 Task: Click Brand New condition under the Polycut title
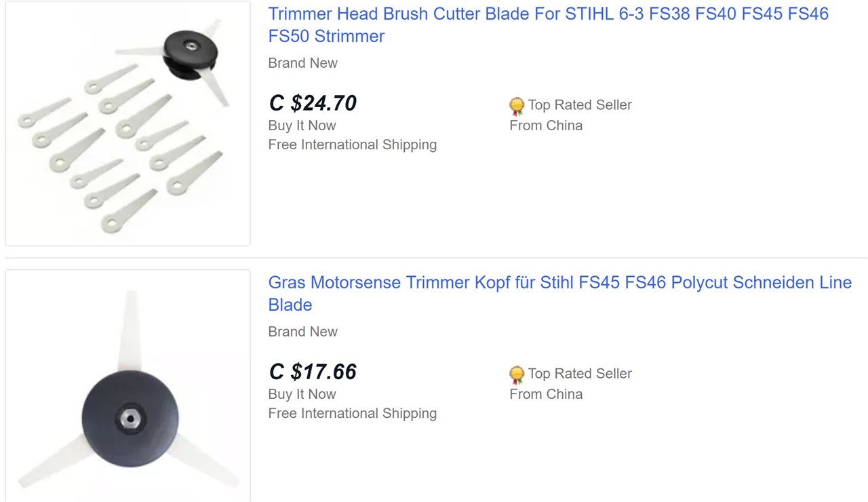[302, 332]
